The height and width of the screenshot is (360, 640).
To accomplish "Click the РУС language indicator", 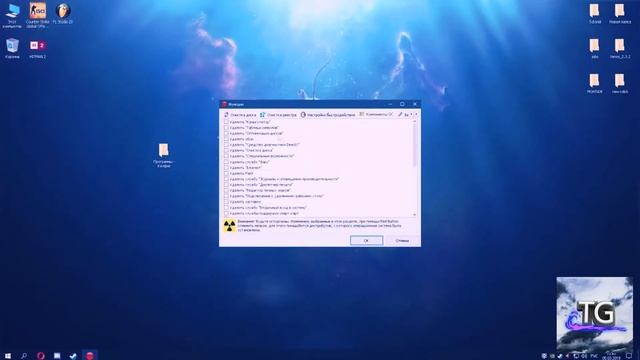I will [594, 356].
